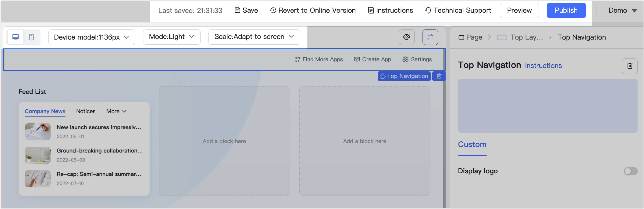Open the Scale:Adapt to screen dropdown
This screenshot has width=644, height=209.
click(x=254, y=37)
